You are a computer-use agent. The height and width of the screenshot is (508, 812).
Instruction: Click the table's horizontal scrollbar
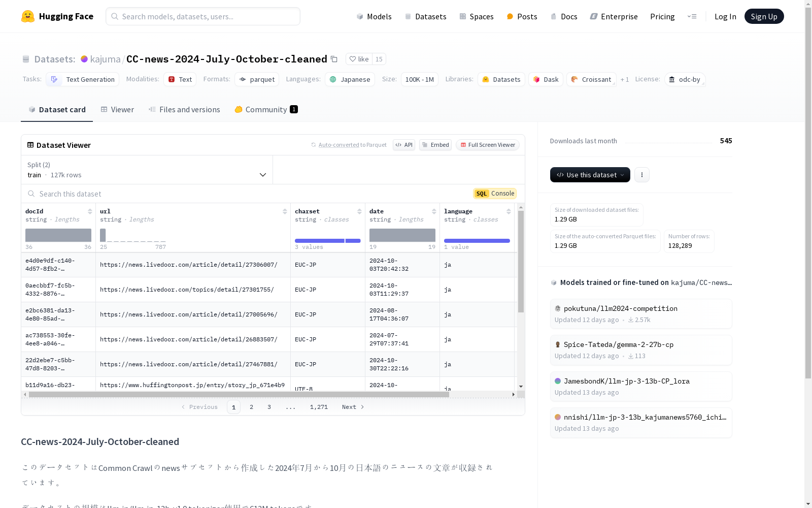[x=239, y=394]
